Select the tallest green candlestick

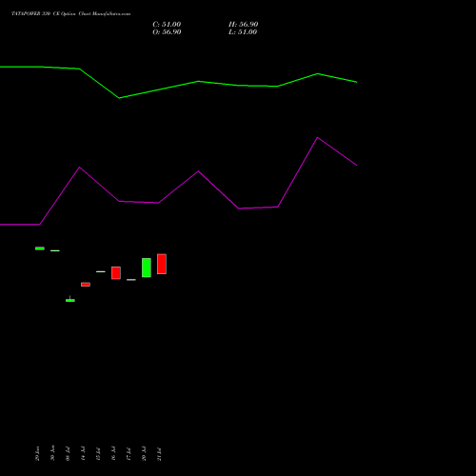click(x=147, y=268)
